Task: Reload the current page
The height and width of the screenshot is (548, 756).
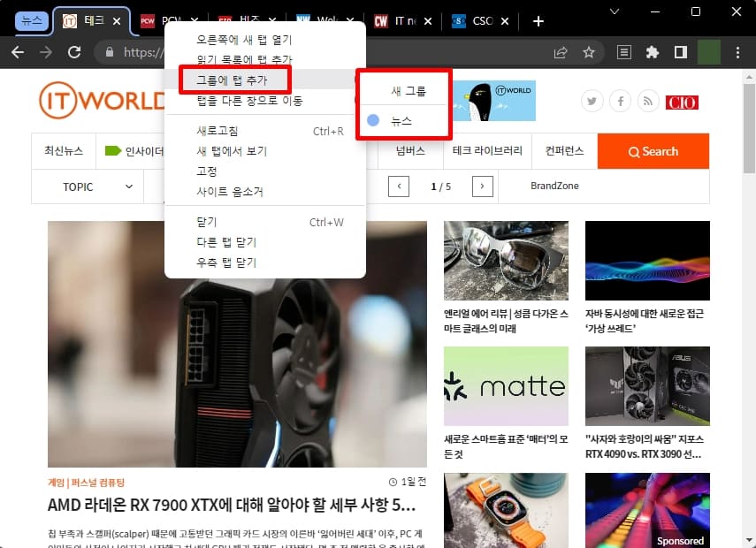Action: pos(74,52)
